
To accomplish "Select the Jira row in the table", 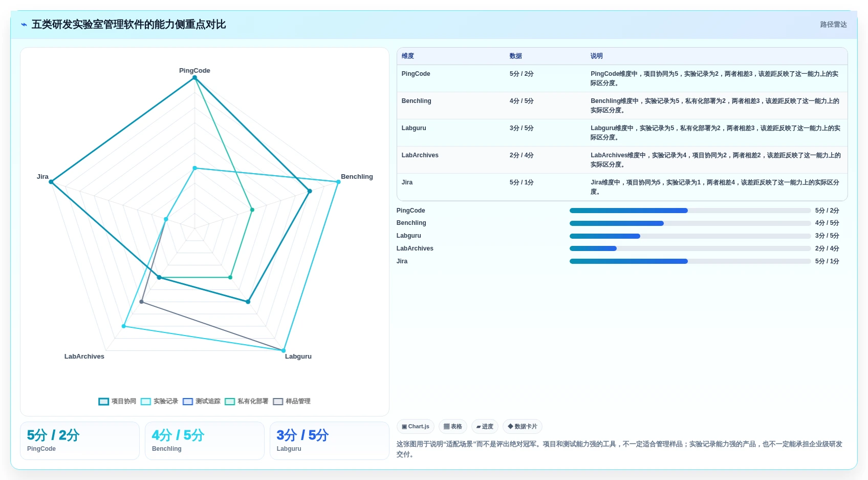I will (622, 187).
